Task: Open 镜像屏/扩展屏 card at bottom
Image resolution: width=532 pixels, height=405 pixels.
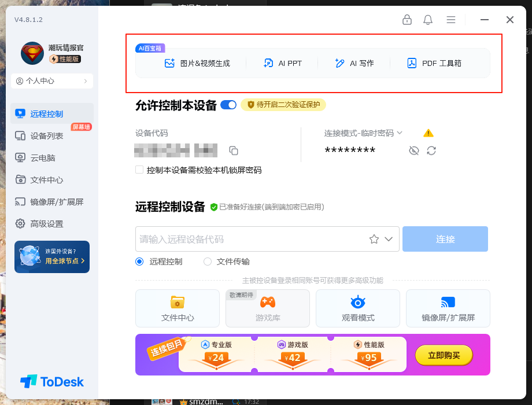Action: (448, 308)
